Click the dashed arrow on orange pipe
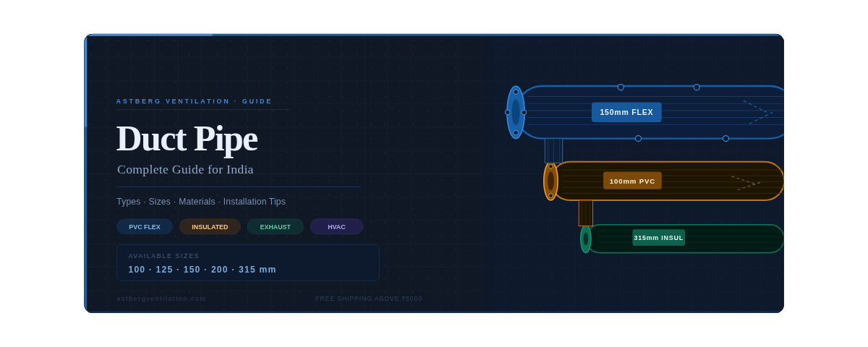 click(746, 183)
